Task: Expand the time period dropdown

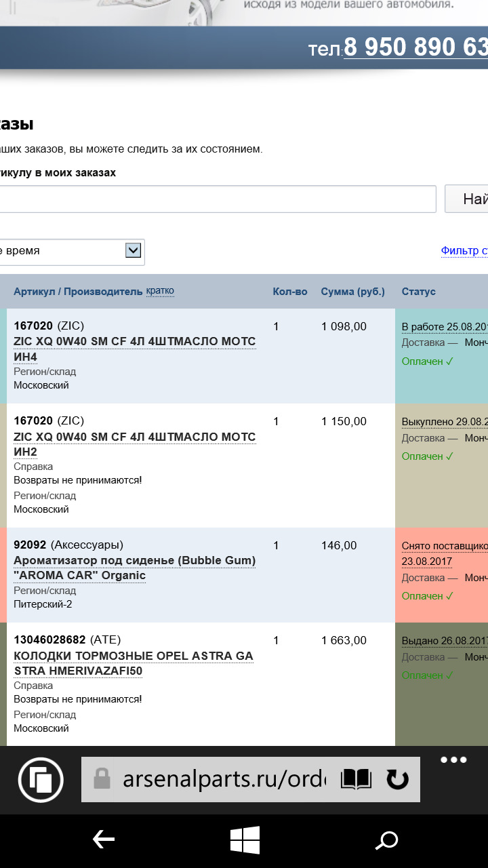Action: pos(134,251)
